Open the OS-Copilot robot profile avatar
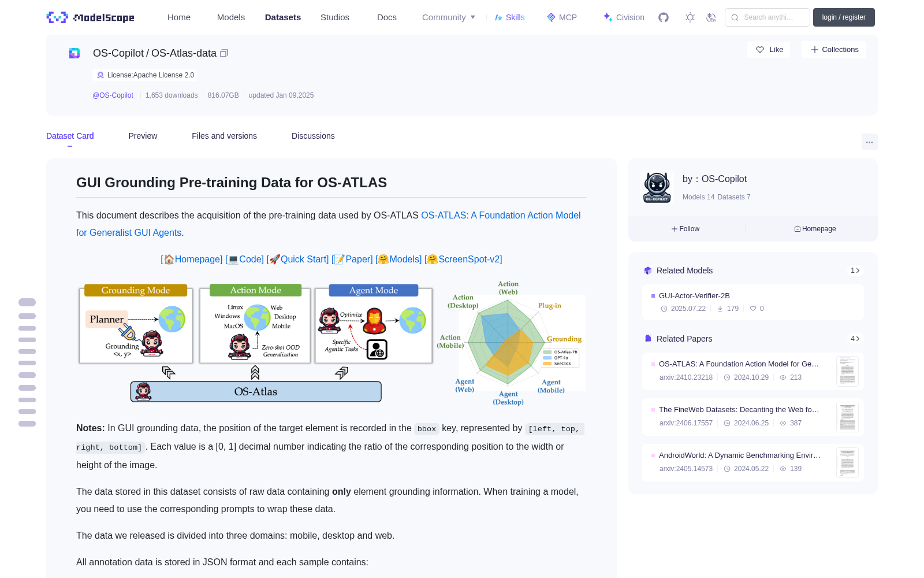This screenshot has width=924, height=578. point(657,187)
